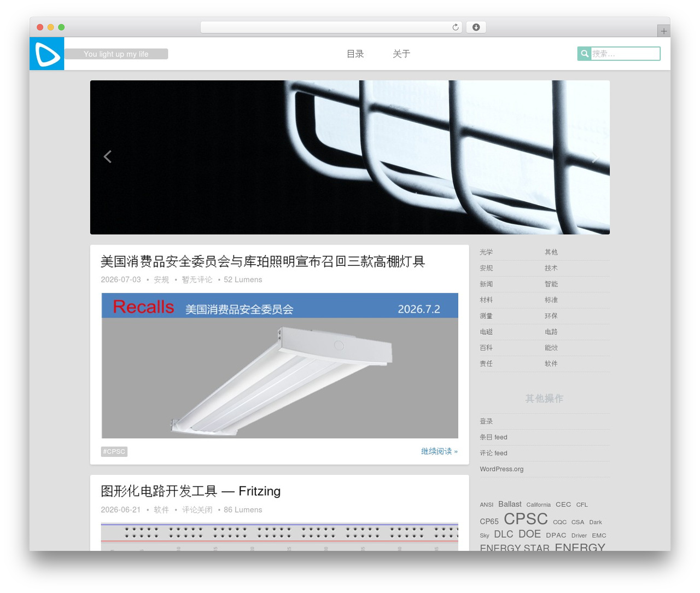Screen dimensions: 700x593
Task: Select the 材料 category in the sidebar
Action: (x=486, y=300)
